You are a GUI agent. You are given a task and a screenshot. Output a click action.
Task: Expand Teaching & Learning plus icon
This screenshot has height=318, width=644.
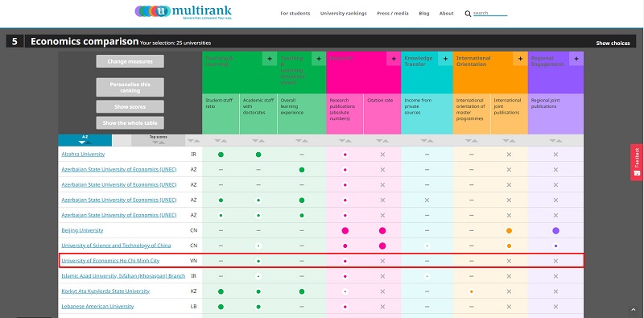pyautogui.click(x=270, y=59)
